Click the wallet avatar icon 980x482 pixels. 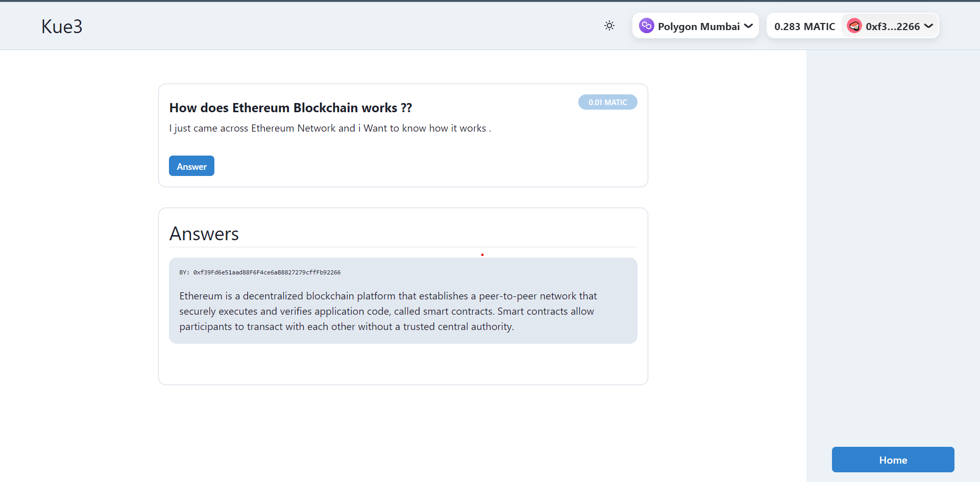(854, 26)
